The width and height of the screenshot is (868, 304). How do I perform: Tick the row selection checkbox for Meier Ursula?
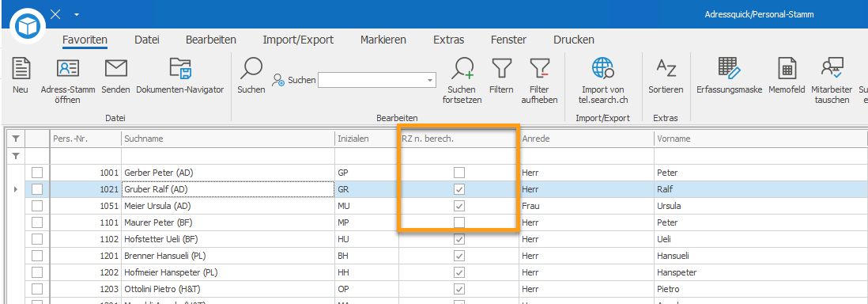coord(37,206)
